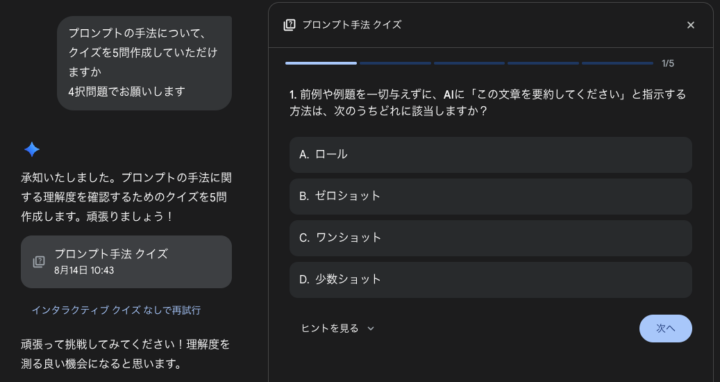Select answer C. ワンショット
The height and width of the screenshot is (382, 720).
pos(490,238)
